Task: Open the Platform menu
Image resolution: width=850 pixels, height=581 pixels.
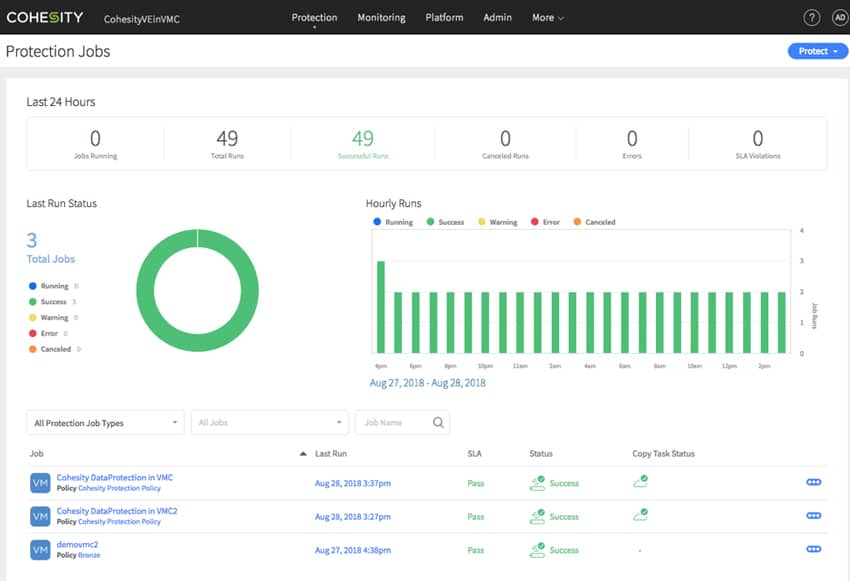Action: [445, 18]
